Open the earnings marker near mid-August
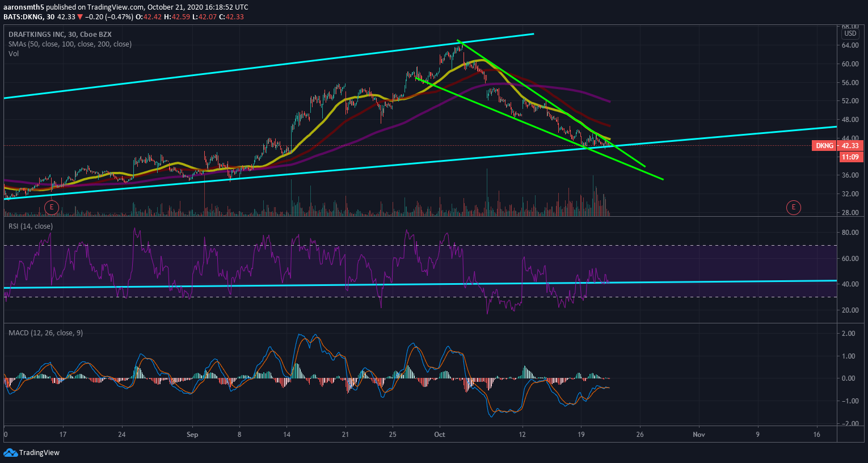Screen dimensions: 868x463 click(x=52, y=208)
